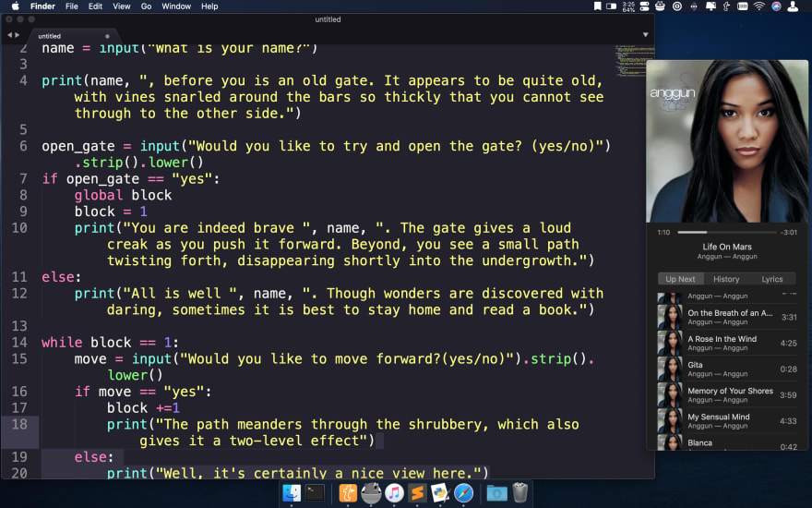Open Sublime Text from the Dock
Viewport: 812px width, 508px height.
[x=417, y=492]
